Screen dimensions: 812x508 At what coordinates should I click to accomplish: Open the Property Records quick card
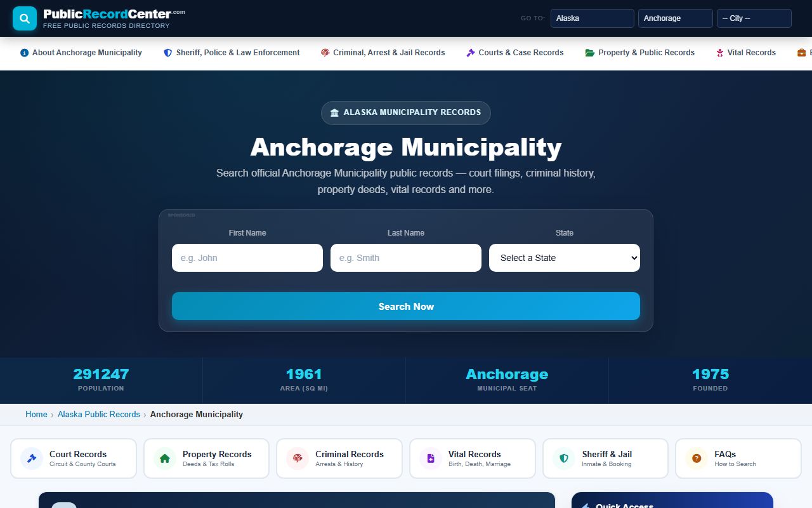pyautogui.click(x=206, y=458)
